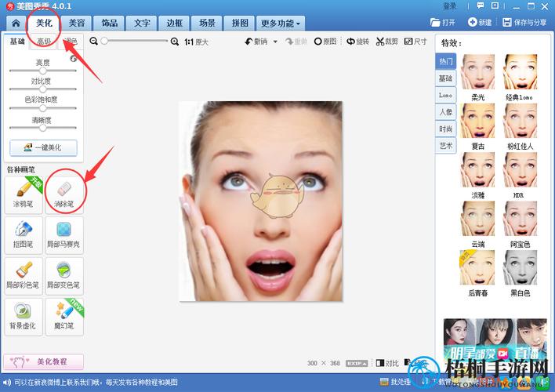Click the 色彩饱和度 saturation slider handle
555x392 pixels.
(43, 108)
